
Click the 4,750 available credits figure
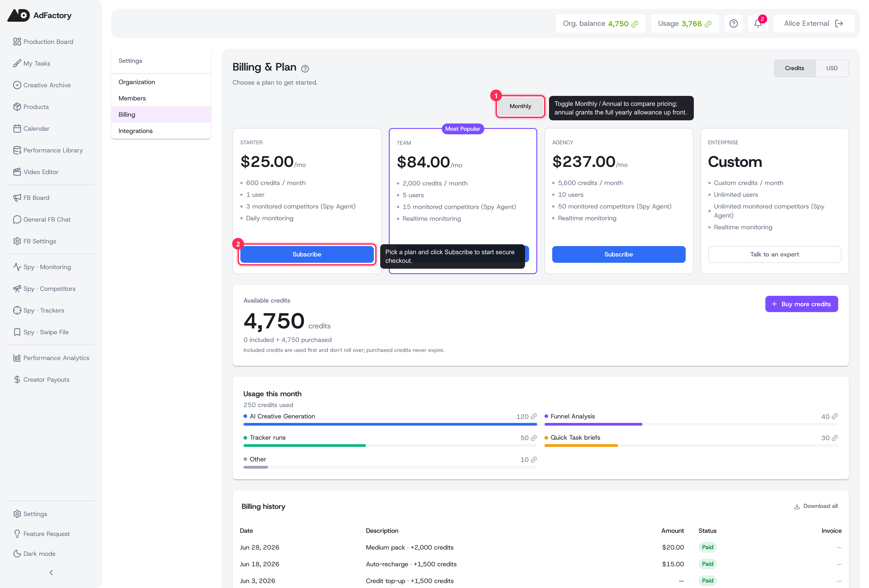pyautogui.click(x=274, y=321)
